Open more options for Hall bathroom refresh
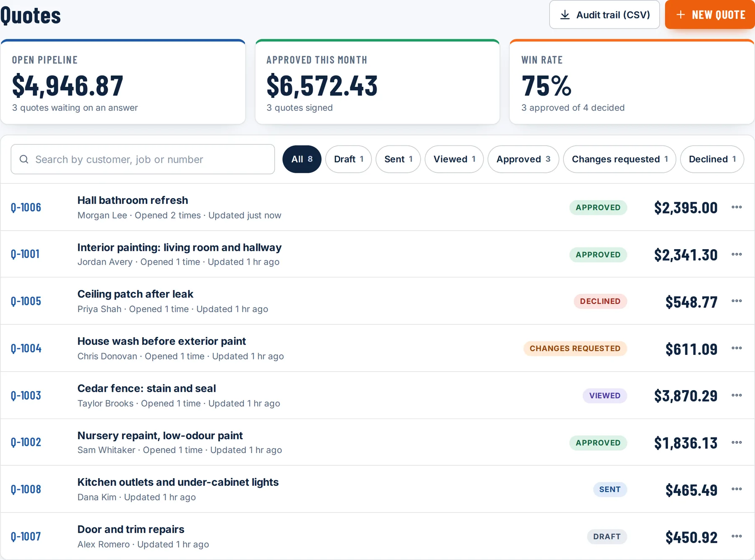This screenshot has width=755, height=560. coord(737,207)
